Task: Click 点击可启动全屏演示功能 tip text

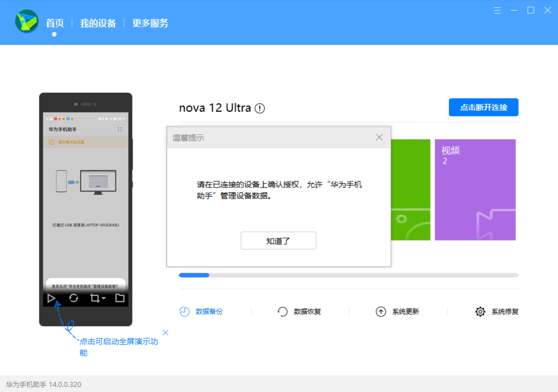Action: 119,347
